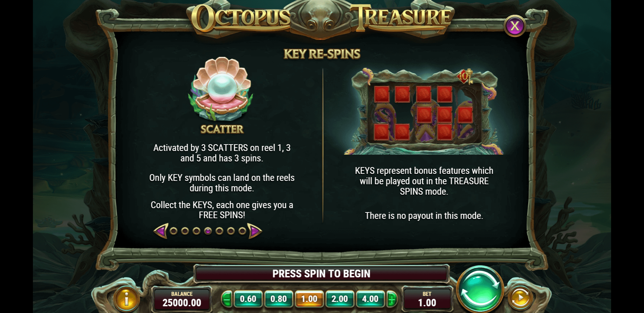Open the paytable info button
This screenshot has height=313, width=644.
pos(126,299)
